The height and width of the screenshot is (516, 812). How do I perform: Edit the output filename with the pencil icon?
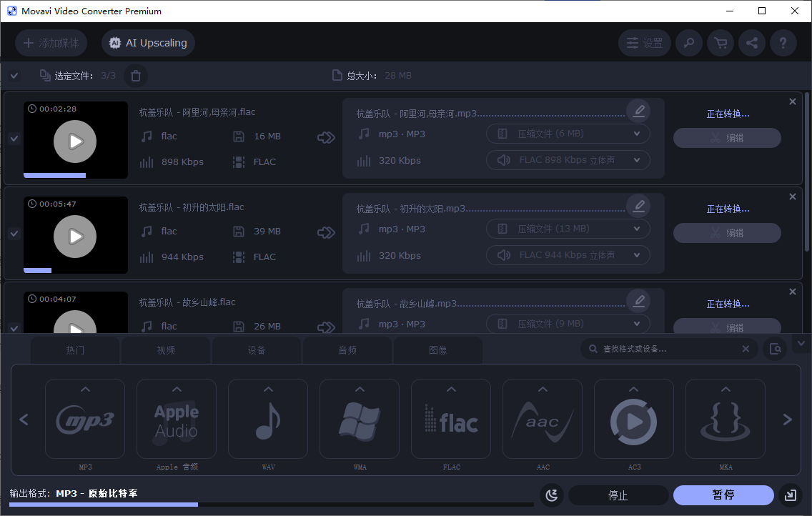[638, 111]
